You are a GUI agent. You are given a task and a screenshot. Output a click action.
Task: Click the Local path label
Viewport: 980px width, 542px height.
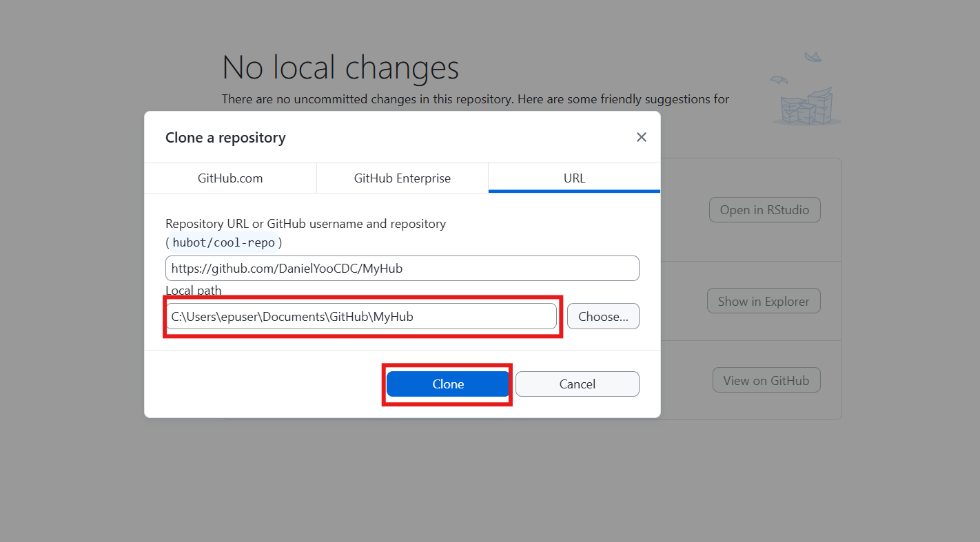194,291
